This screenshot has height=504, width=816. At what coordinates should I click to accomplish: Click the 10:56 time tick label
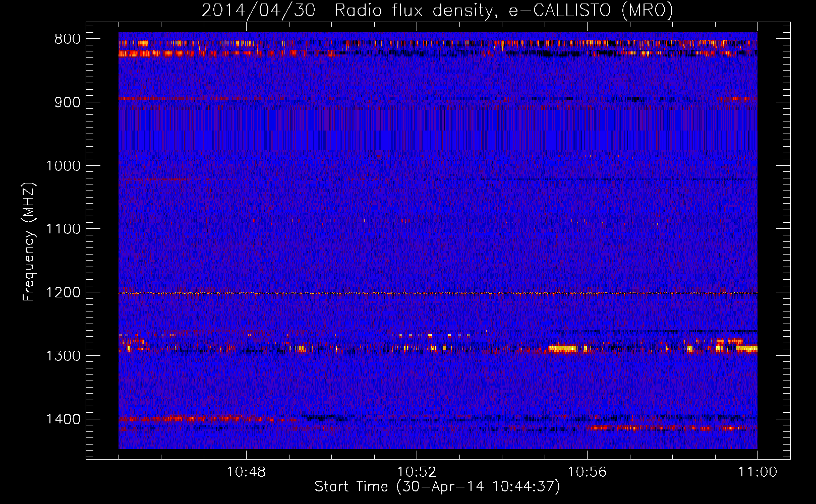click(587, 472)
